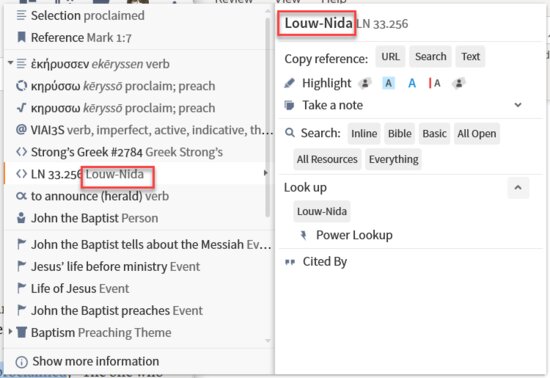Click the flag icon for 'John the Baptist preaches'

(21, 310)
